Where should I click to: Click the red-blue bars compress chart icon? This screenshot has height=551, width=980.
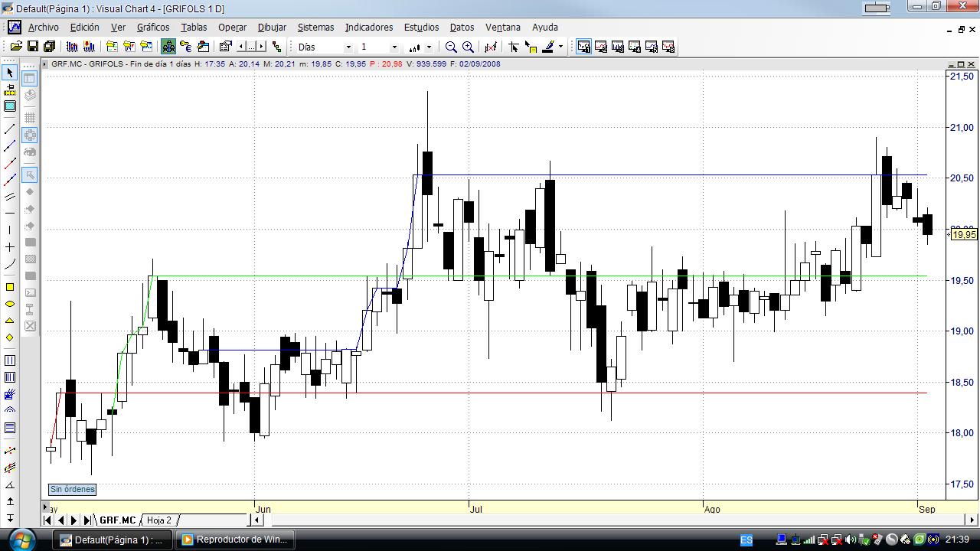[x=72, y=47]
